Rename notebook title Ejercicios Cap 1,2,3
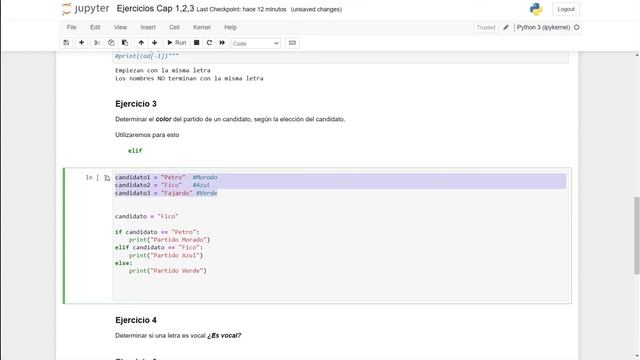 tap(156, 9)
